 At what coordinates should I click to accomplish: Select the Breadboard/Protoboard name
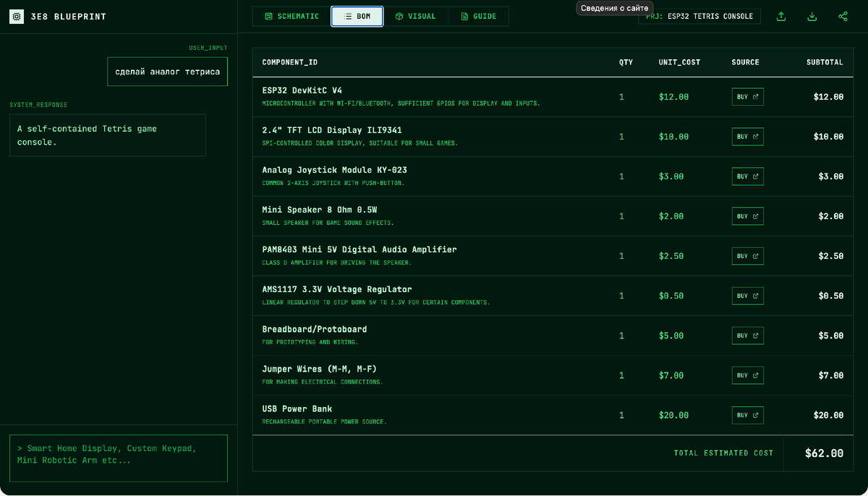(x=315, y=329)
